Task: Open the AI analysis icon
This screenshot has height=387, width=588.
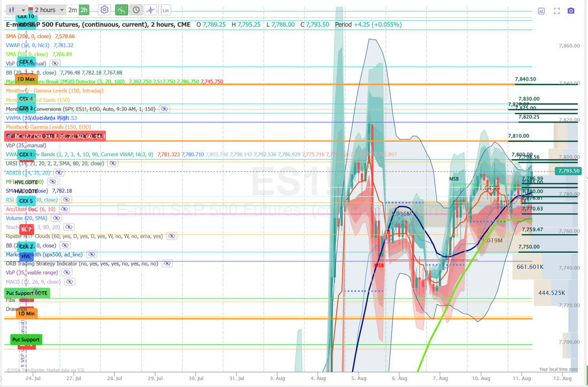Action: [541, 11]
